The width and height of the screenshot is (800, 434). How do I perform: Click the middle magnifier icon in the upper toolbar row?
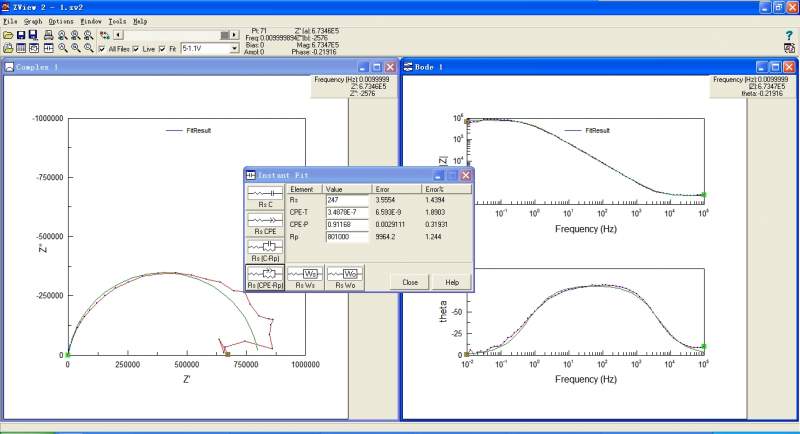(76, 35)
